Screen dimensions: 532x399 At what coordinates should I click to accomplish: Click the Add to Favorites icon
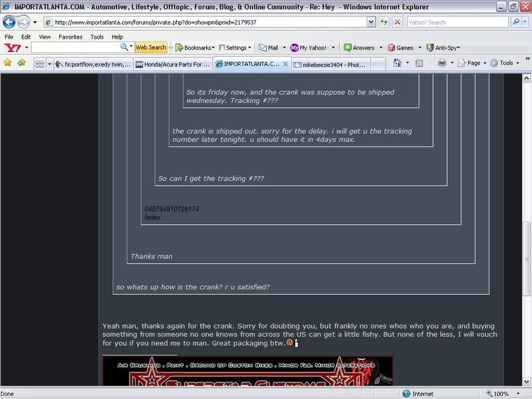click(x=21, y=63)
